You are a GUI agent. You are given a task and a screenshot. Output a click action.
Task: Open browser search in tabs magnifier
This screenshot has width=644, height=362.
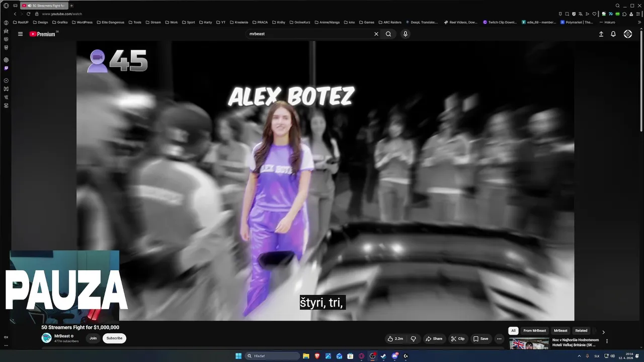click(x=618, y=6)
